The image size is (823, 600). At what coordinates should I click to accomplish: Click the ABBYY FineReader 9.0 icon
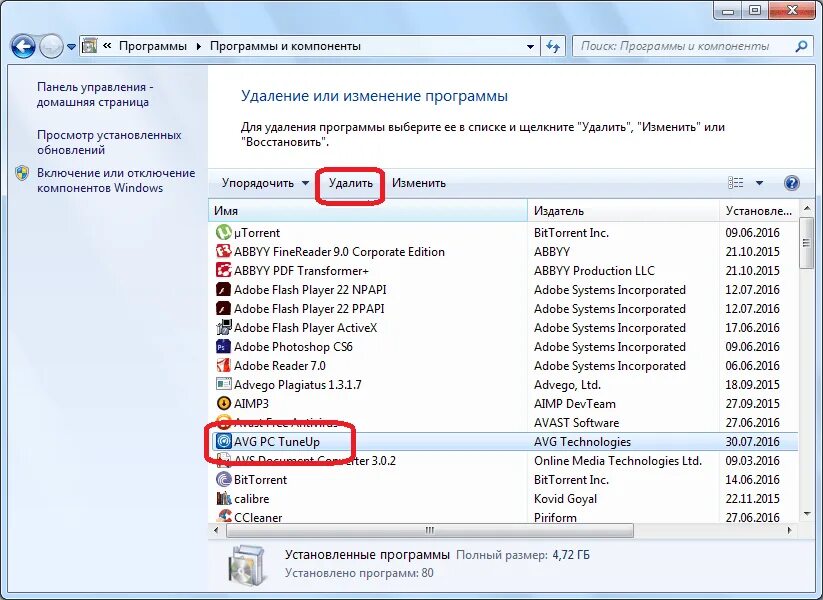pos(224,251)
